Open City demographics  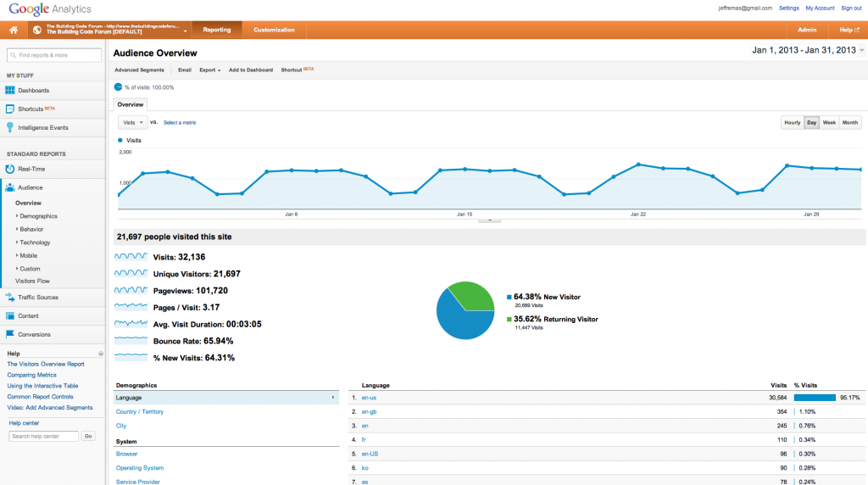[121, 426]
